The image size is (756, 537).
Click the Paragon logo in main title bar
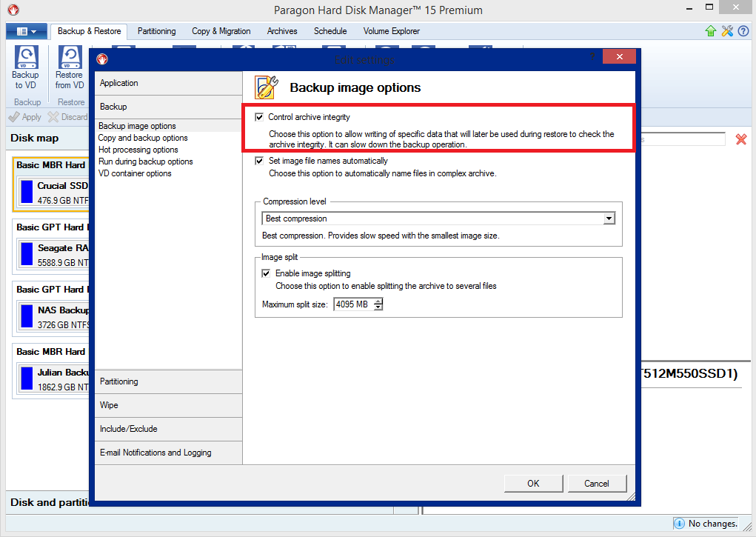click(x=13, y=10)
